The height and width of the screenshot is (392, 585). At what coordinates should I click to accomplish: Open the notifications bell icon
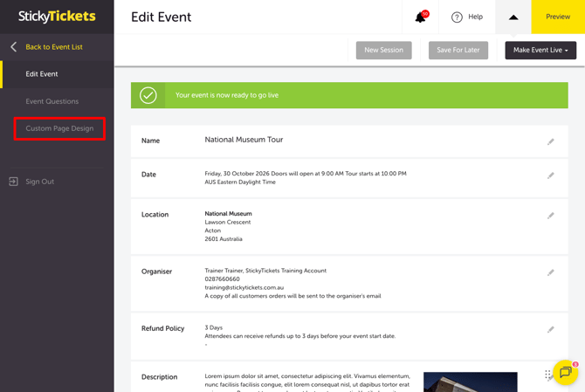(x=422, y=17)
